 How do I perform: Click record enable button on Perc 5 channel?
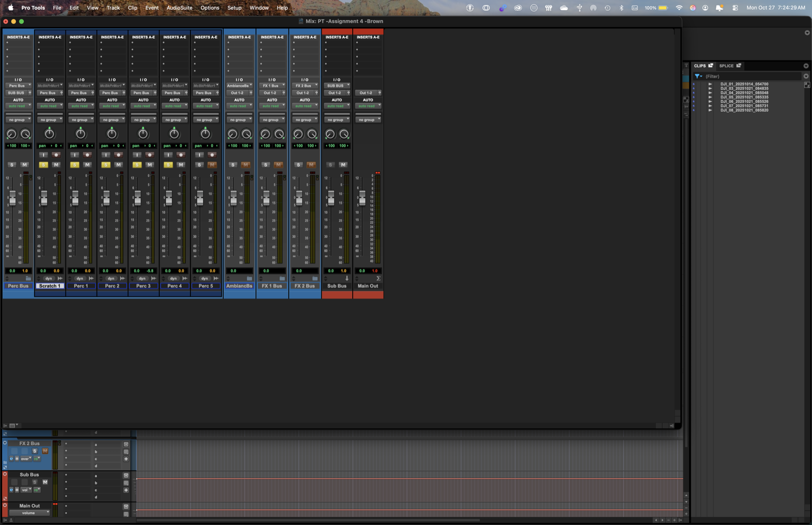[x=212, y=155]
